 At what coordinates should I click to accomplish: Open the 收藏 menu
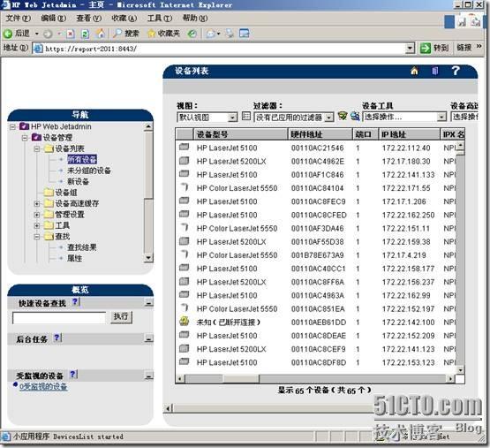(124, 19)
